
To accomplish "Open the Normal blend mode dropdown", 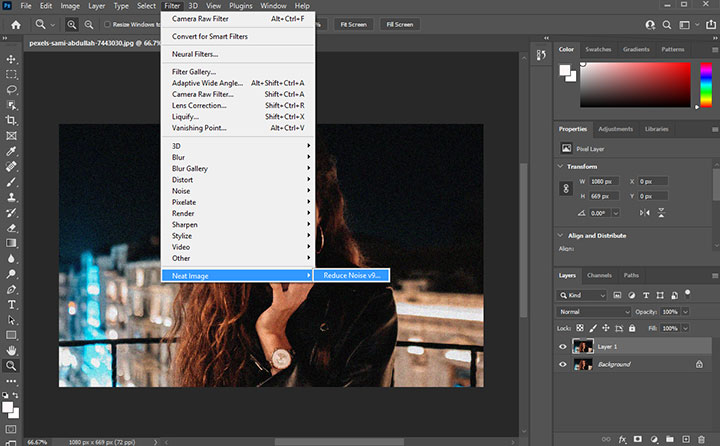I will [595, 312].
